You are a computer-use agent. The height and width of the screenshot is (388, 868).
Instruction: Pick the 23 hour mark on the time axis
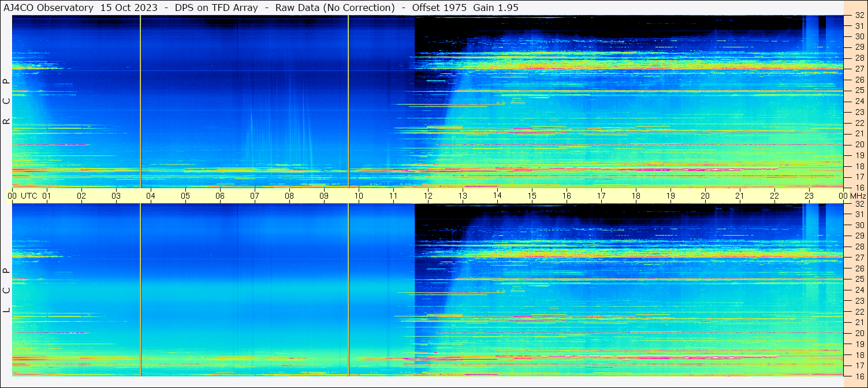pyautogui.click(x=809, y=196)
